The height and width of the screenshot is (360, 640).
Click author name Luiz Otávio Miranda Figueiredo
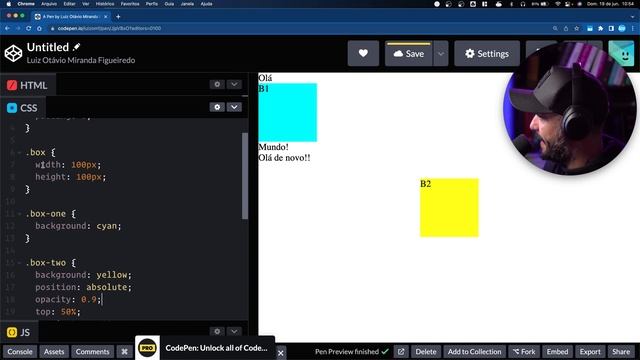[x=81, y=60]
